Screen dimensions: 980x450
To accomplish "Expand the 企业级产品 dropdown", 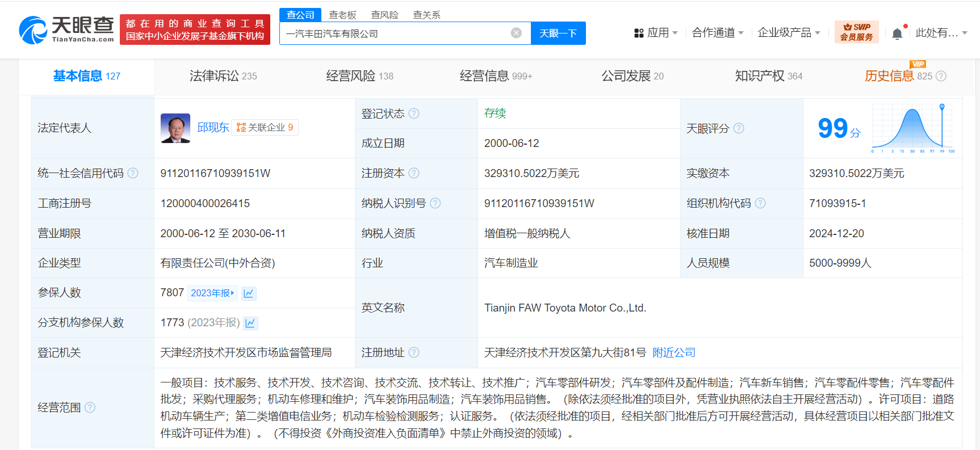I will [789, 33].
